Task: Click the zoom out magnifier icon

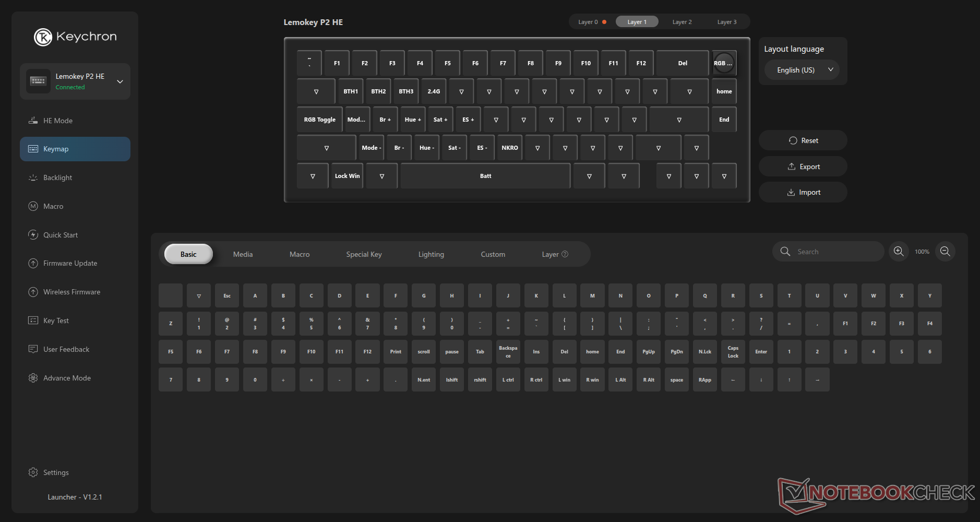Action: [945, 252]
